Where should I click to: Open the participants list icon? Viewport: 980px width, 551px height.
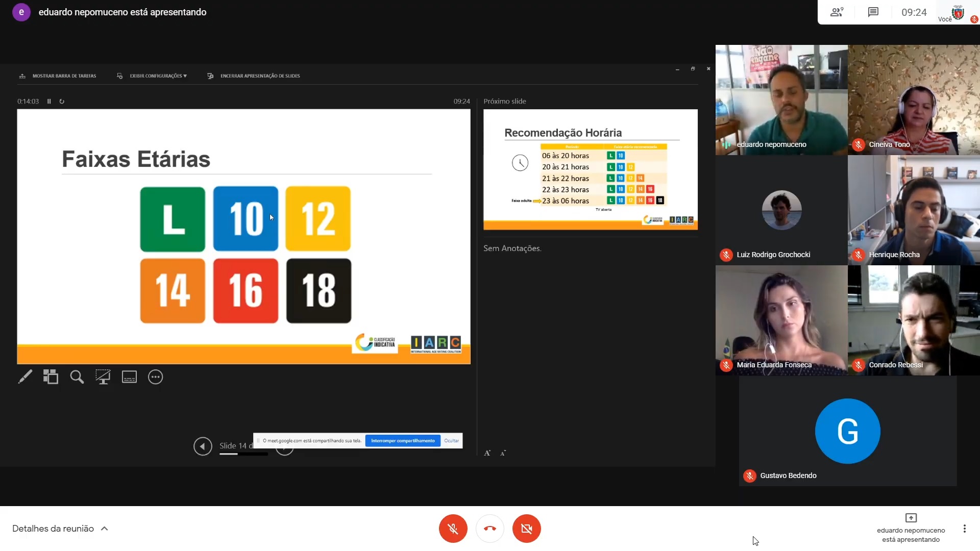[x=837, y=12]
